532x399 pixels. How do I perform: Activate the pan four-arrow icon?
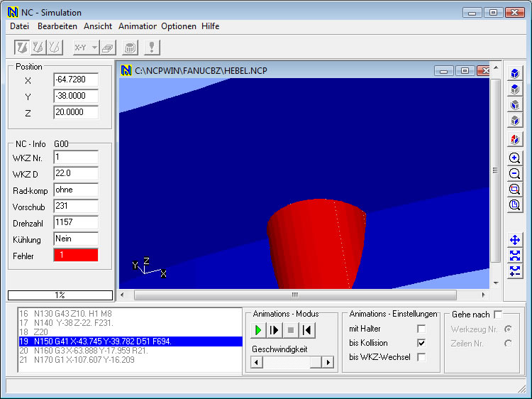tap(515, 241)
